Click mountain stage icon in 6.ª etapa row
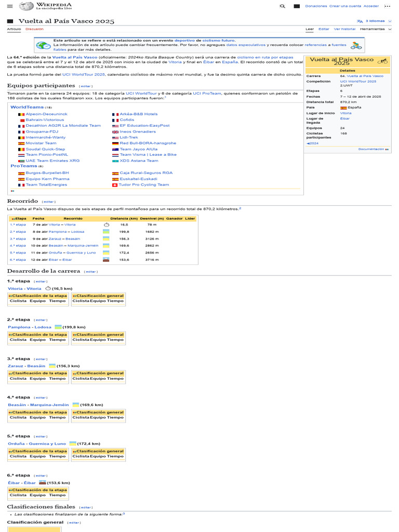This screenshot has height=532, width=399. pos(106,260)
